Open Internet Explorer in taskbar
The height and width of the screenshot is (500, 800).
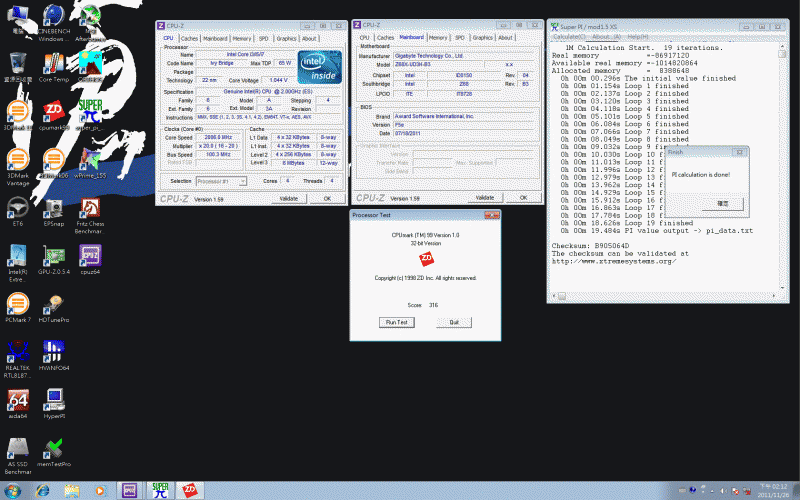pyautogui.click(x=43, y=491)
